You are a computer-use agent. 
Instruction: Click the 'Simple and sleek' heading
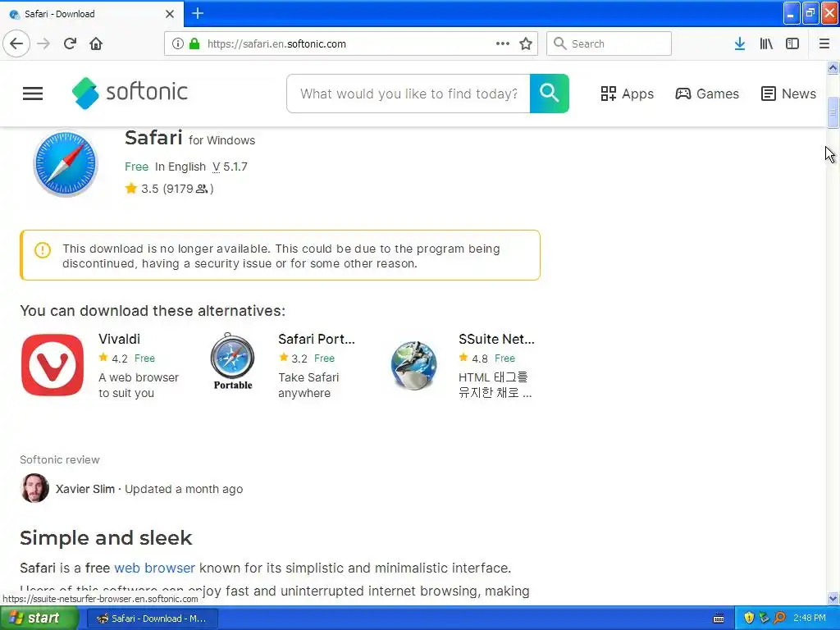[x=106, y=538]
